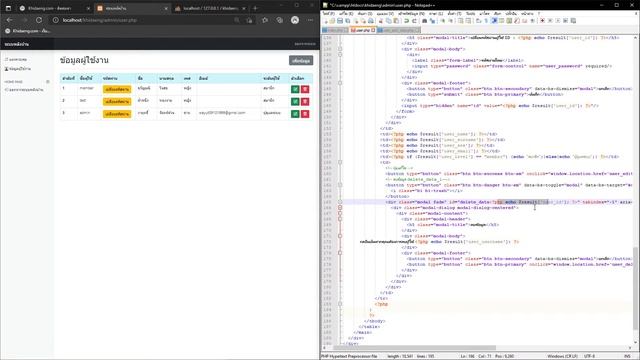Click the New file icon in Notepad++ toolbar
Screen dimensions: 640x360
coord(325,20)
